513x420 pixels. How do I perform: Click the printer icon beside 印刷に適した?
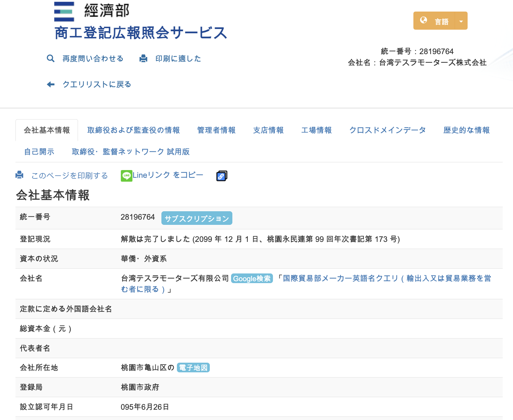pos(143,58)
